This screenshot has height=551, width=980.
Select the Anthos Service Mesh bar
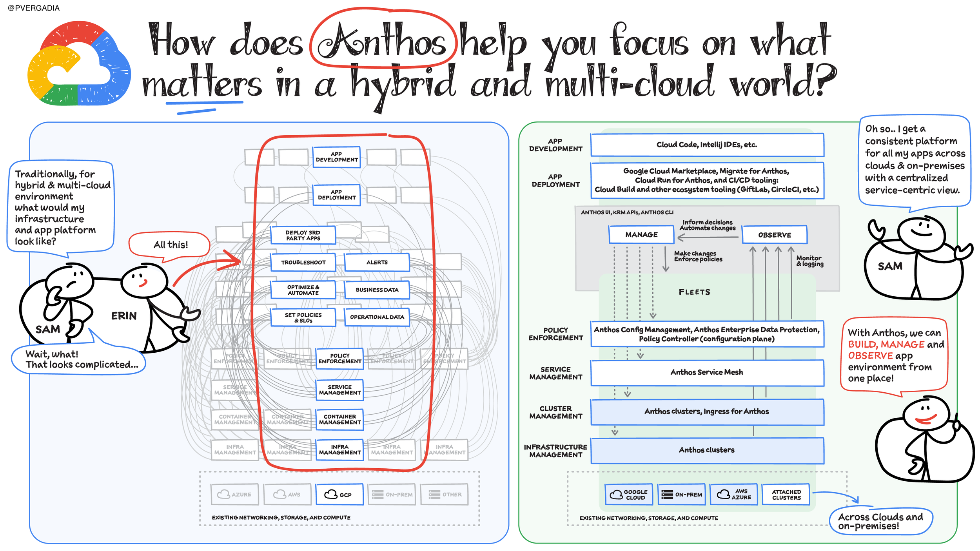point(707,372)
